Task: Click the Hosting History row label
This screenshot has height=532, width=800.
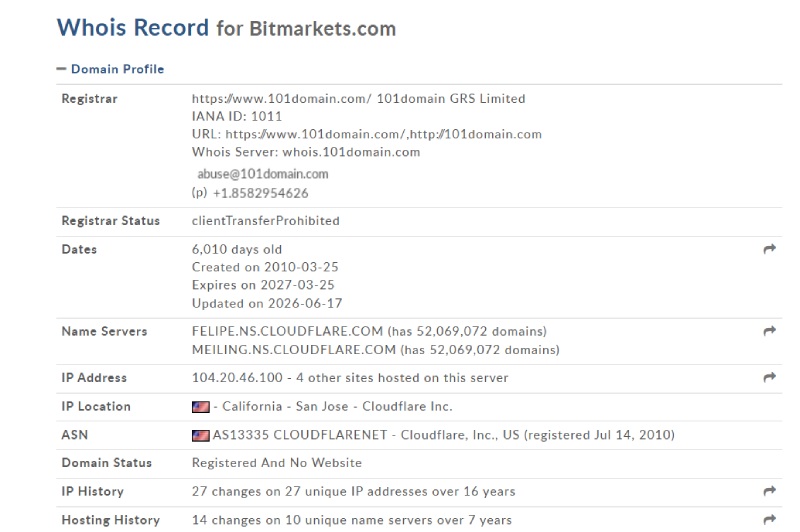Action: [111, 520]
